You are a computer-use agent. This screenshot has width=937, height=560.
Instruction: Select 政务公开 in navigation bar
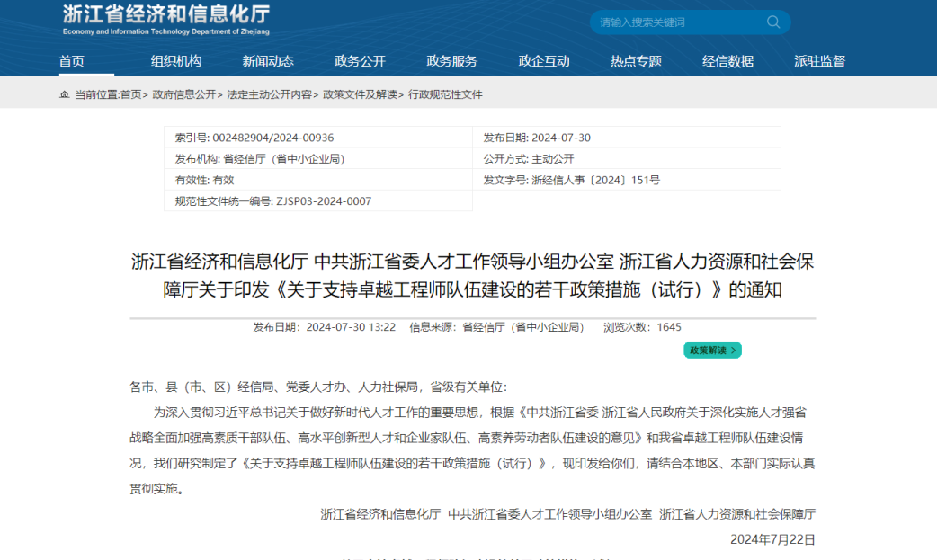(x=360, y=61)
